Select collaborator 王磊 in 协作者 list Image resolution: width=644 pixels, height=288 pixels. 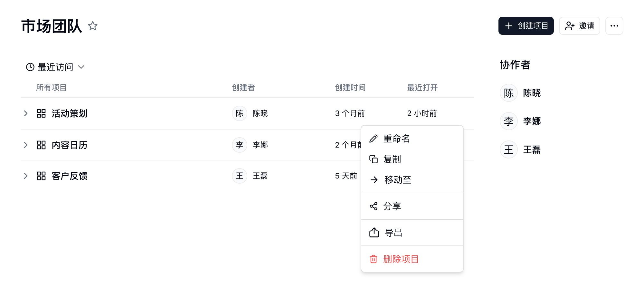[x=520, y=149]
